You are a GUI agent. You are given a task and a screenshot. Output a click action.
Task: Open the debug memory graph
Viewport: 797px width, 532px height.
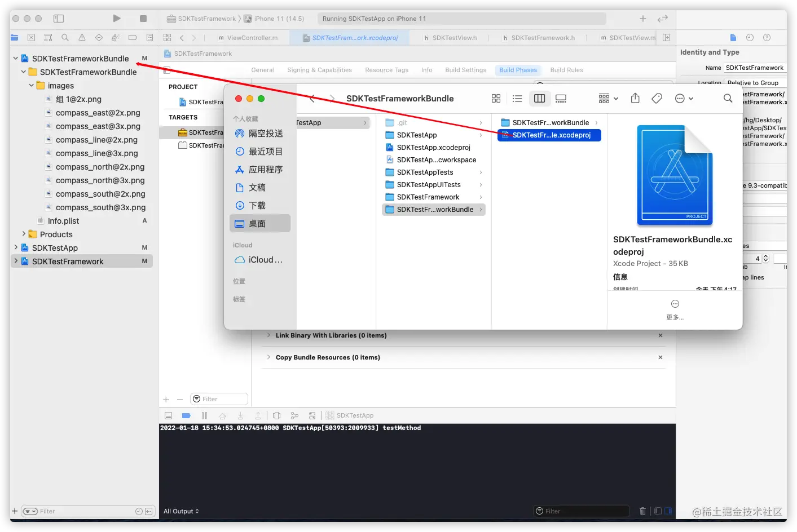point(294,415)
